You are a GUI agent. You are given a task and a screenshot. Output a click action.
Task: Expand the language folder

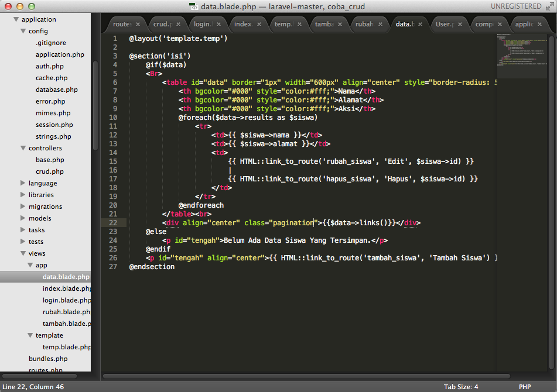[23, 183]
